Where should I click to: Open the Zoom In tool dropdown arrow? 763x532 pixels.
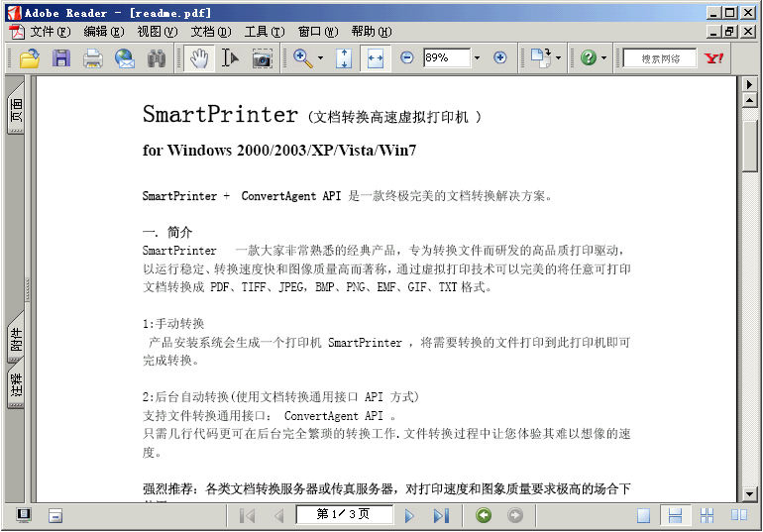click(320, 57)
